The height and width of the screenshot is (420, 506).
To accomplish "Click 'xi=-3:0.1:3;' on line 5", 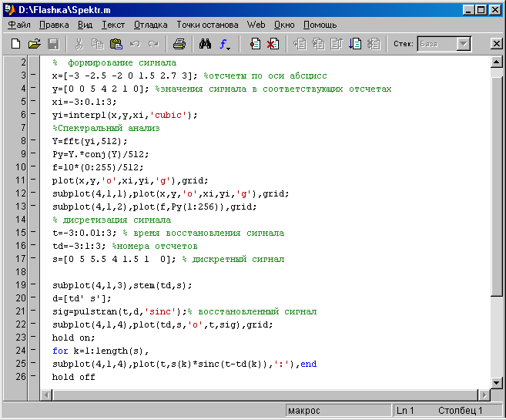I will (84, 102).
